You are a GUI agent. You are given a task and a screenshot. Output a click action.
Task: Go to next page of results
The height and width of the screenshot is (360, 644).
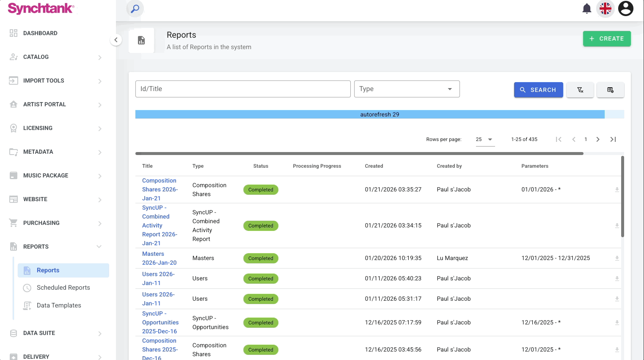[x=598, y=139]
